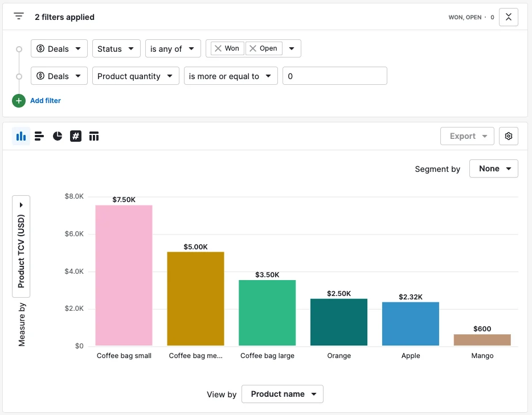This screenshot has height=415, width=532.
Task: Open the View by Product name dropdown
Action: pyautogui.click(x=283, y=394)
